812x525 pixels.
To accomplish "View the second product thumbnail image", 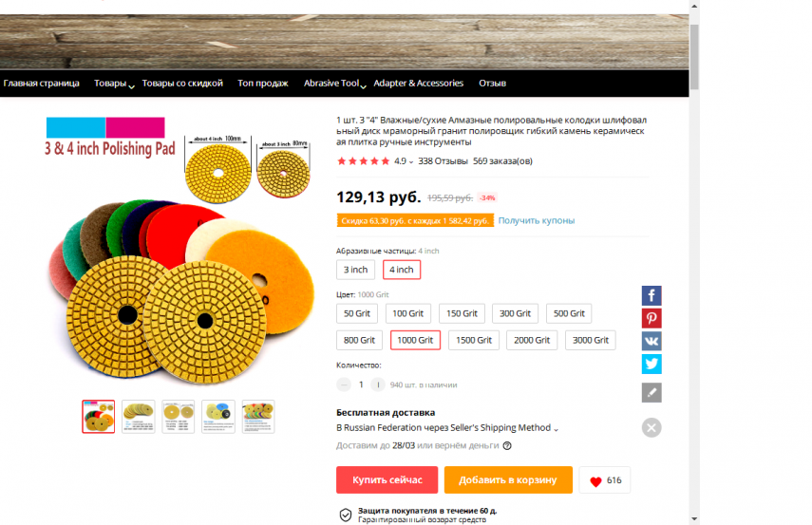I will point(139,416).
